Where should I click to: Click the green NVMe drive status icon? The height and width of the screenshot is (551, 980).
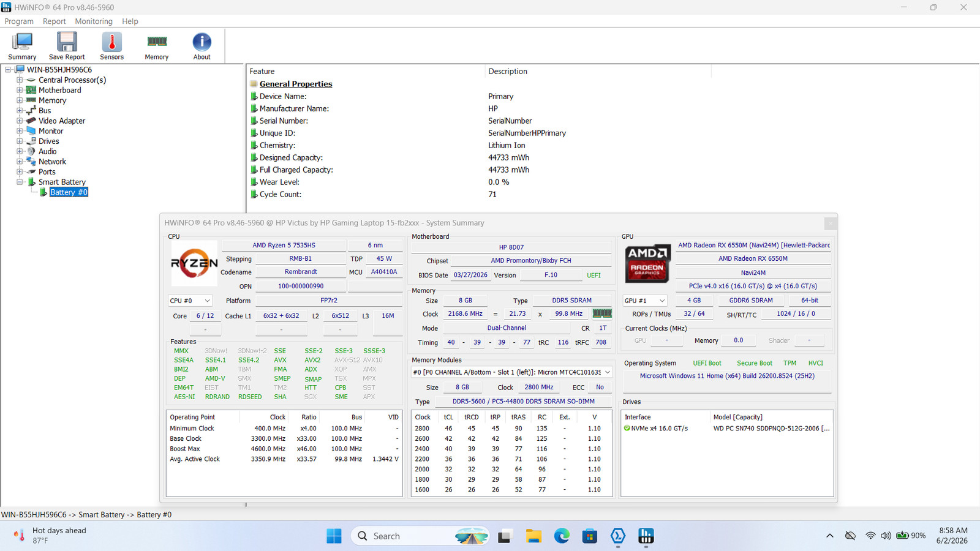[x=627, y=429]
